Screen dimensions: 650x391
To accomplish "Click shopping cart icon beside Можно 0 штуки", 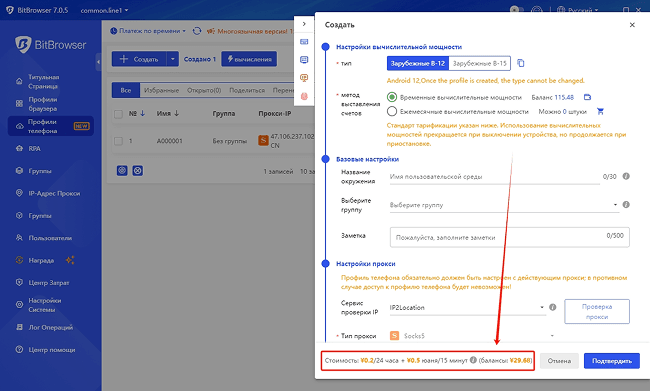I will (600, 112).
